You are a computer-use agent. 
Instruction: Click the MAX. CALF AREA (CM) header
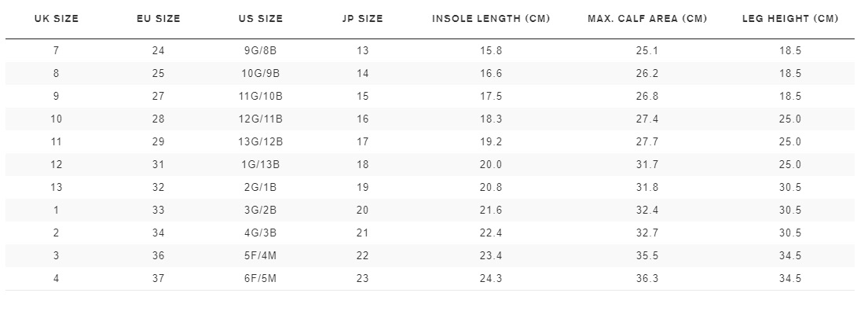647,19
